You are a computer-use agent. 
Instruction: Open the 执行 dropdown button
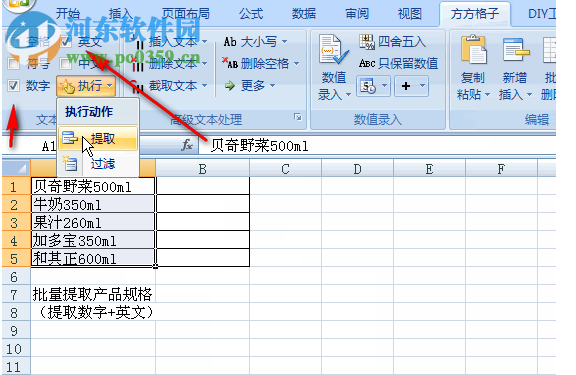coord(86,86)
